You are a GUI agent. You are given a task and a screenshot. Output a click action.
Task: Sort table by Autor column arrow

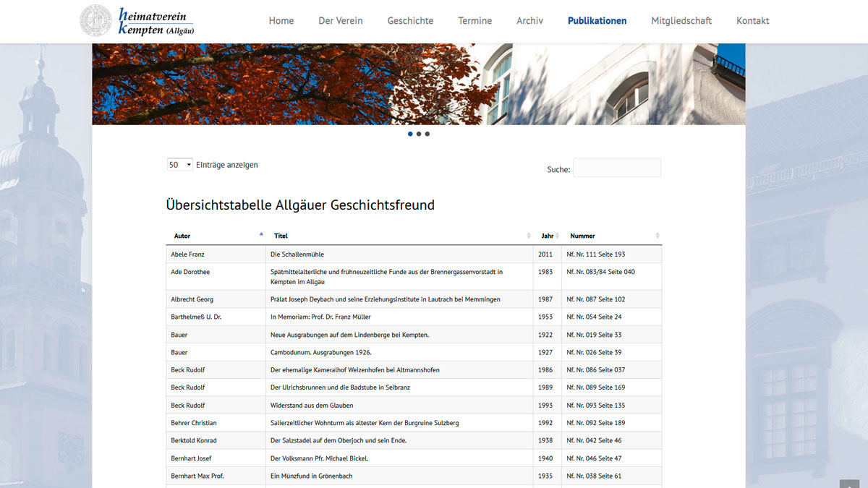[x=261, y=235]
